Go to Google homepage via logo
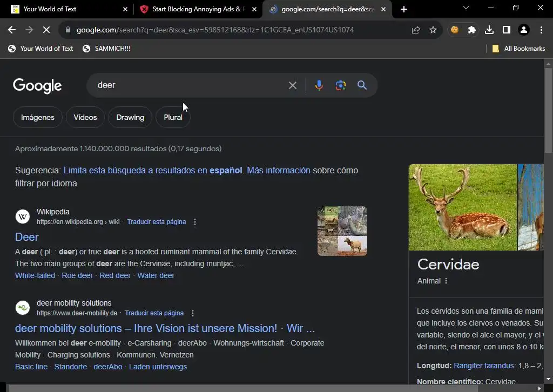 pos(37,86)
